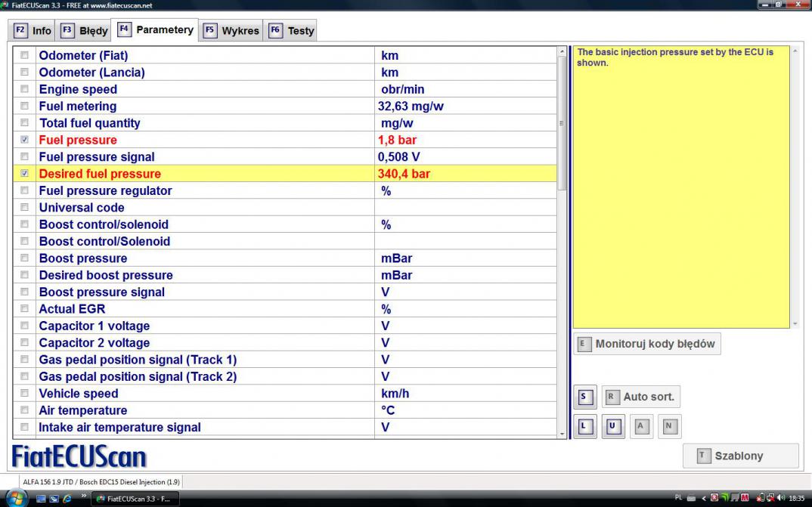Click the Windows Start orb
The image size is (812, 507).
[x=17, y=498]
